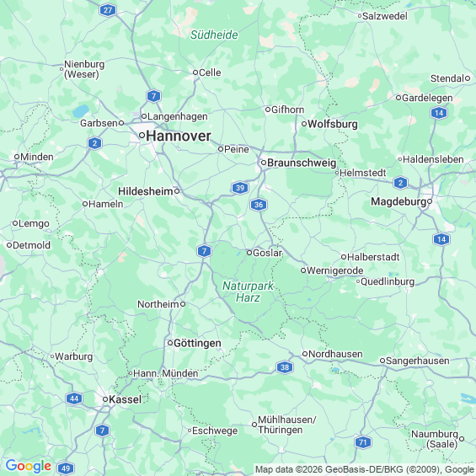Screen dimensions: 476x476
Task: Click the A44 highway shield near Kassel
Action: (x=74, y=398)
